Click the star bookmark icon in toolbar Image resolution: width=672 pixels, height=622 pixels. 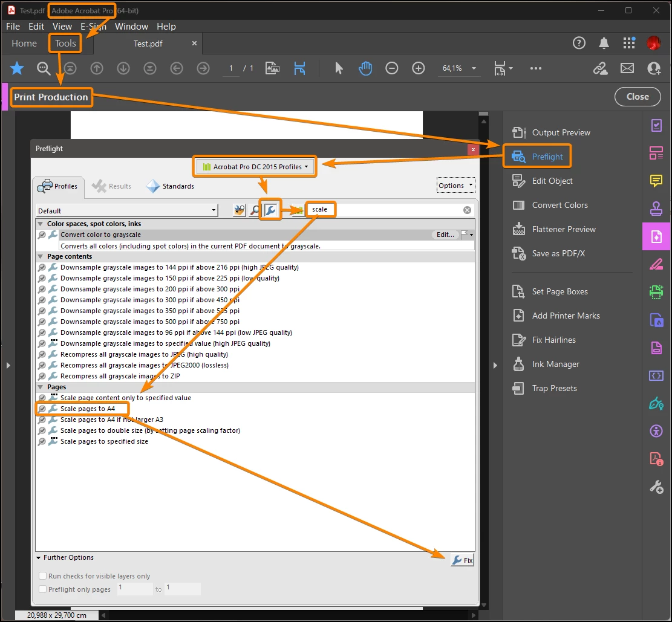click(x=17, y=68)
